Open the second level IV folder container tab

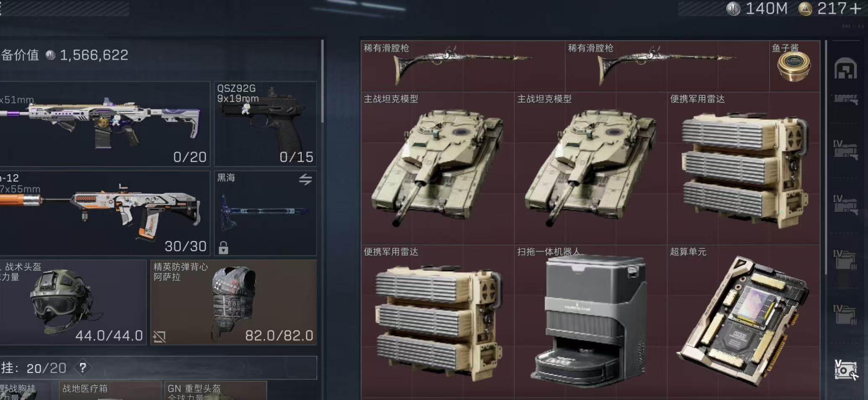pos(845,315)
